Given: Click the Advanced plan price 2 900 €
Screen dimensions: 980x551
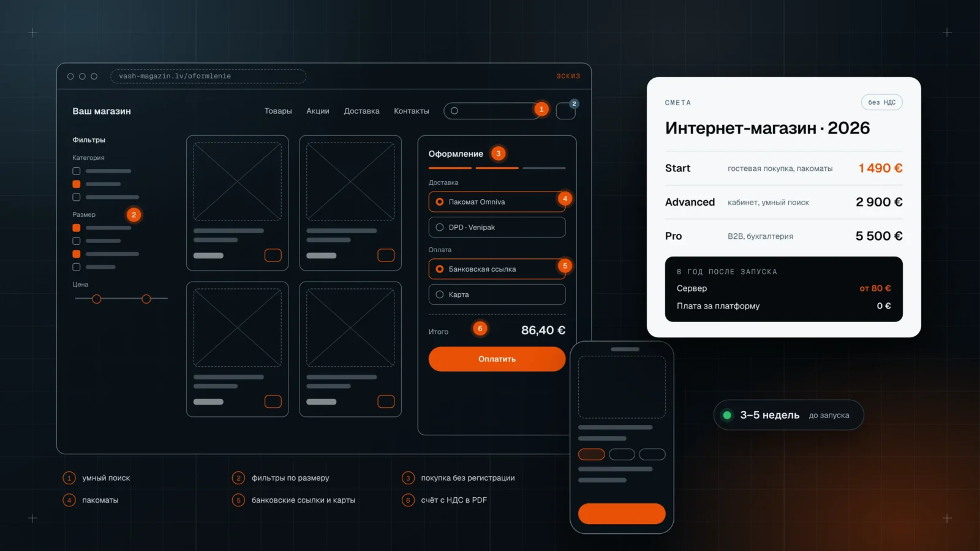Looking at the screenshot, I should pos(879,202).
